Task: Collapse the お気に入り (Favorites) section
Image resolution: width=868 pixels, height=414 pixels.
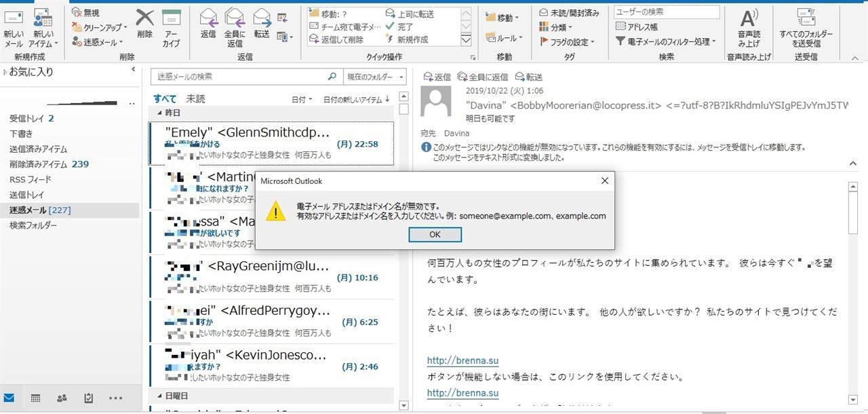Action: (x=6, y=72)
